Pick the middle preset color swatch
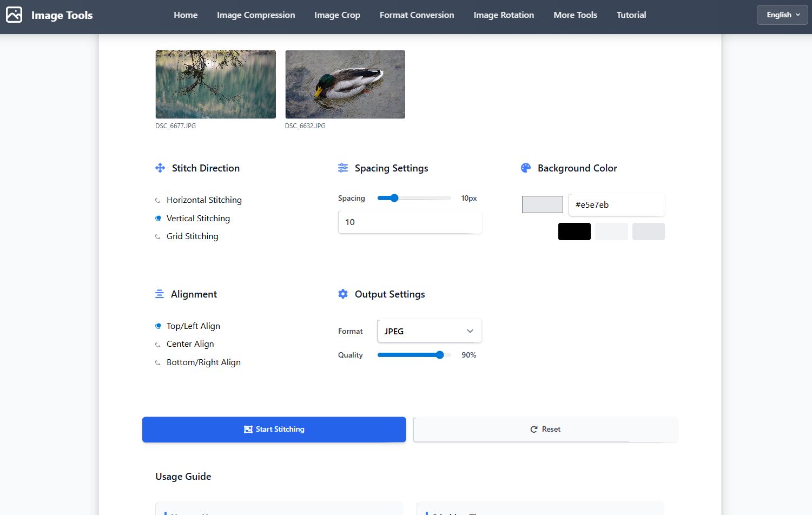 [x=611, y=232]
